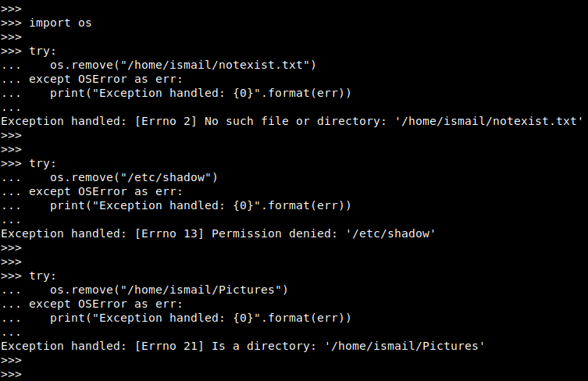
Task: Click the quoted '/home/ismail/notexist.txt' path in output
Action: (479, 121)
